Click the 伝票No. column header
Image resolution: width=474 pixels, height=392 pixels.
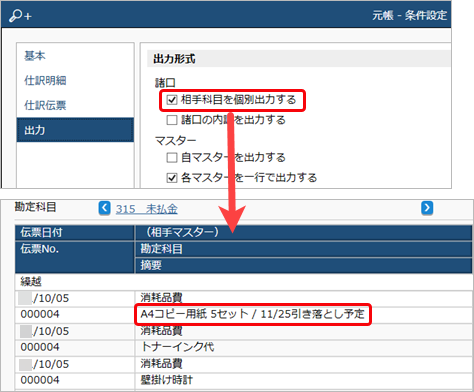tap(75, 257)
